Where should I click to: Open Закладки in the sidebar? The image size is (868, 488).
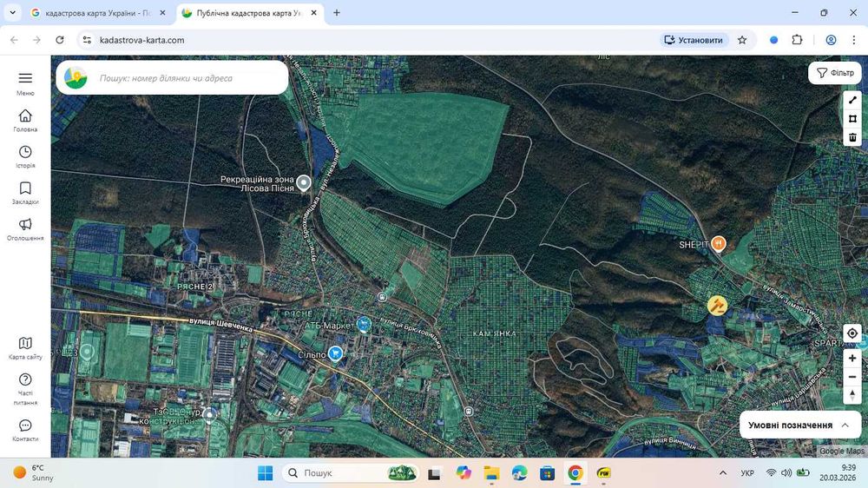click(x=25, y=193)
